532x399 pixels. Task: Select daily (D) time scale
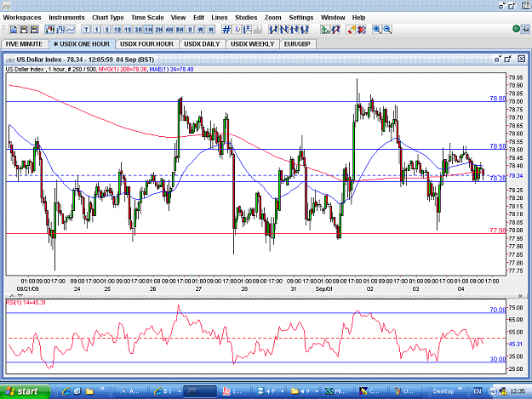tap(190, 30)
